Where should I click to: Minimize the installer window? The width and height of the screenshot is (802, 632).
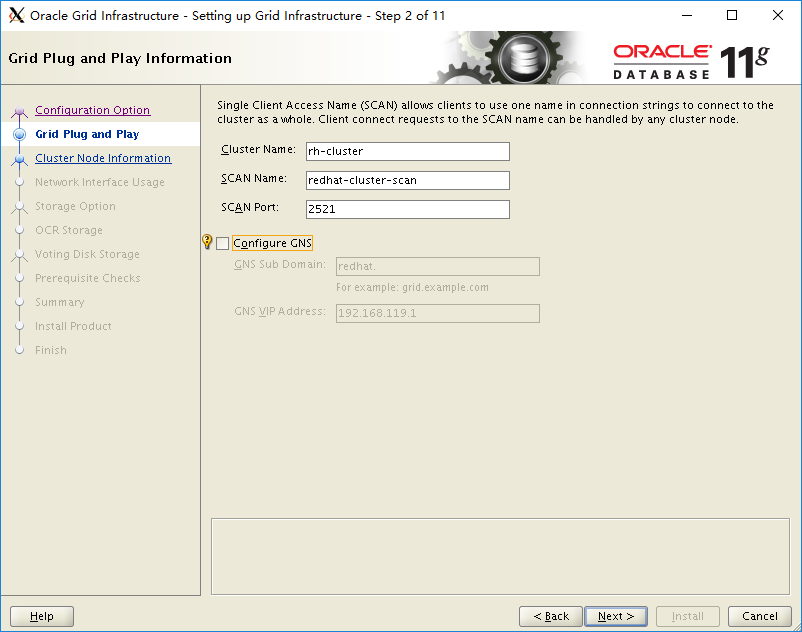[687, 15]
